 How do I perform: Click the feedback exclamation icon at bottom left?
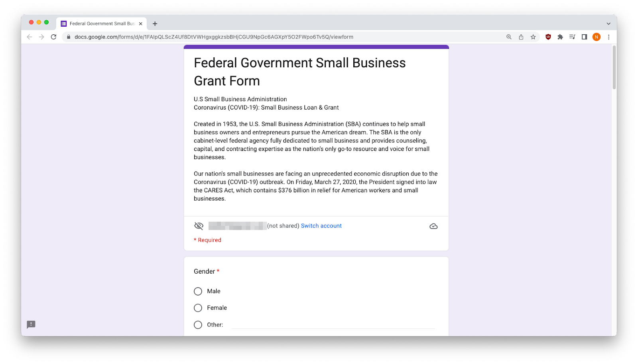[31, 325]
